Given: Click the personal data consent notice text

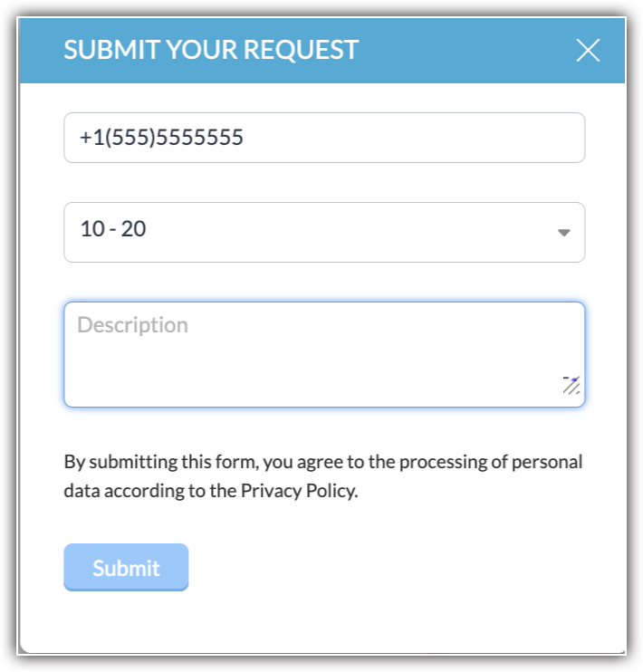Looking at the screenshot, I should pyautogui.click(x=323, y=476).
